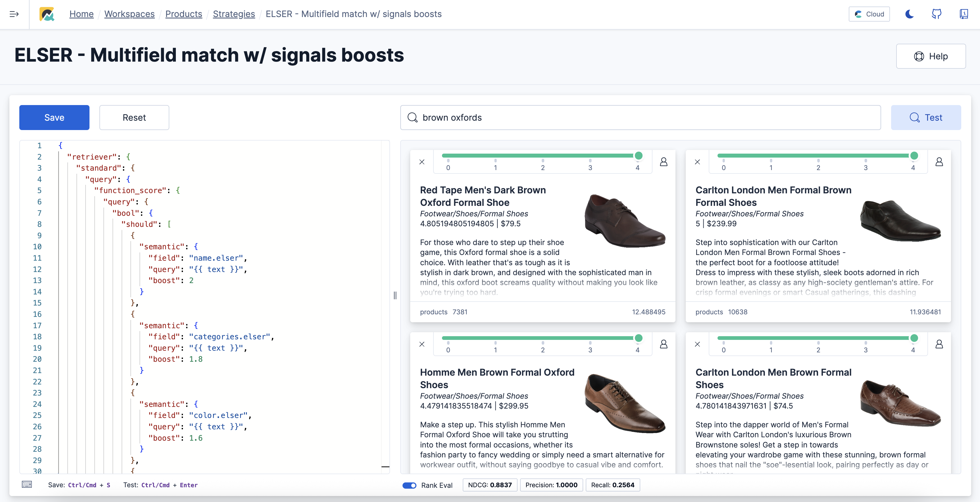This screenshot has width=980, height=502.
Task: Click user icon on Carlton London Formal Brown card
Action: point(939,162)
